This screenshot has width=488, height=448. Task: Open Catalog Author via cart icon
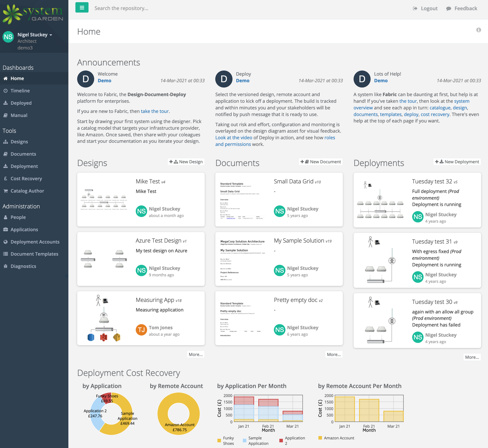coord(5,191)
